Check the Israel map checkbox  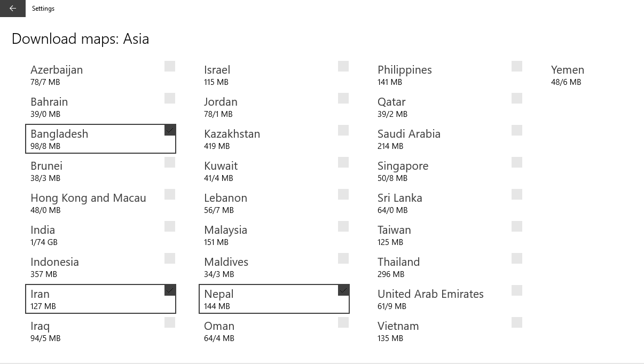click(x=343, y=66)
